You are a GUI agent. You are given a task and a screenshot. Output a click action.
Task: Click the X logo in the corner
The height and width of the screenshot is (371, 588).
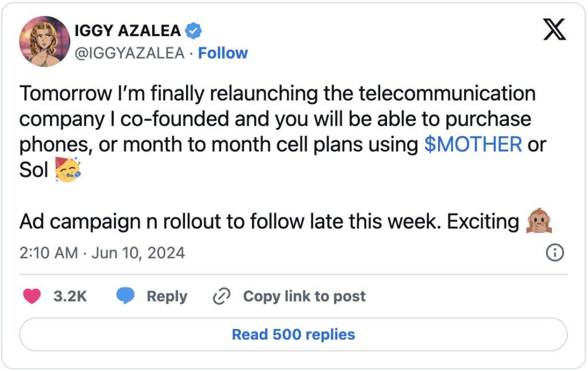pyautogui.click(x=555, y=30)
